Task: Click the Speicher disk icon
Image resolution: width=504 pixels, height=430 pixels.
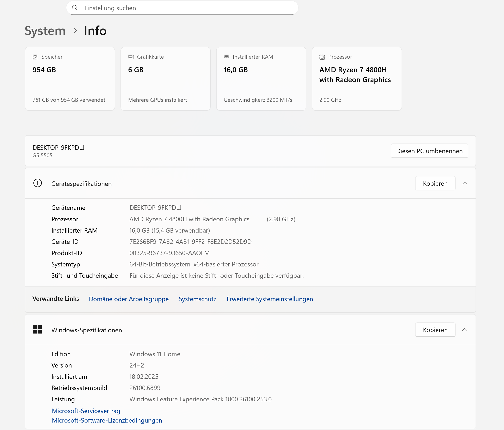Action: point(35,57)
